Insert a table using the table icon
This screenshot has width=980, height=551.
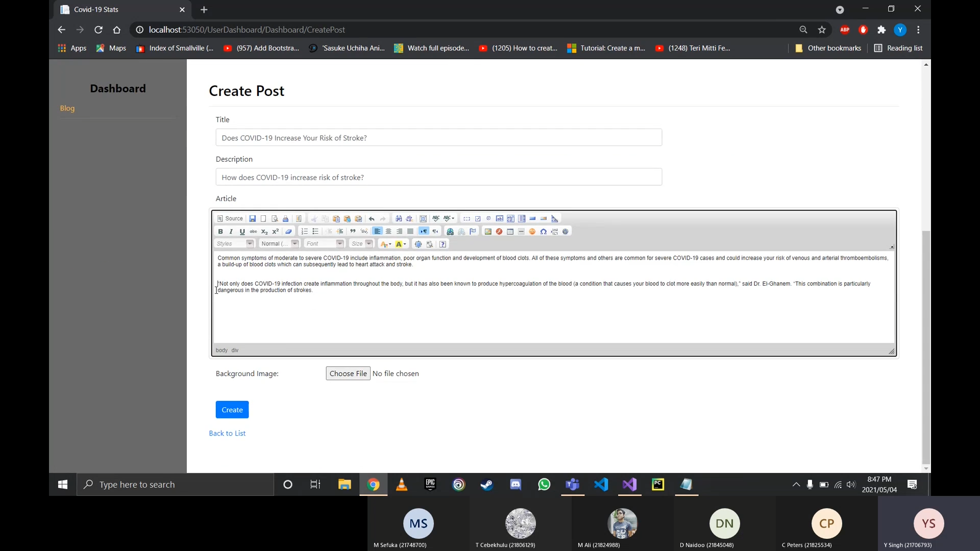510,232
